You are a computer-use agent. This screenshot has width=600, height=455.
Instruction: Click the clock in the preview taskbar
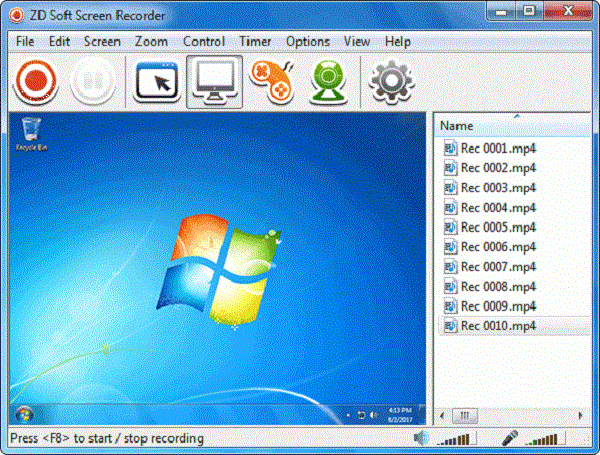[x=400, y=415]
